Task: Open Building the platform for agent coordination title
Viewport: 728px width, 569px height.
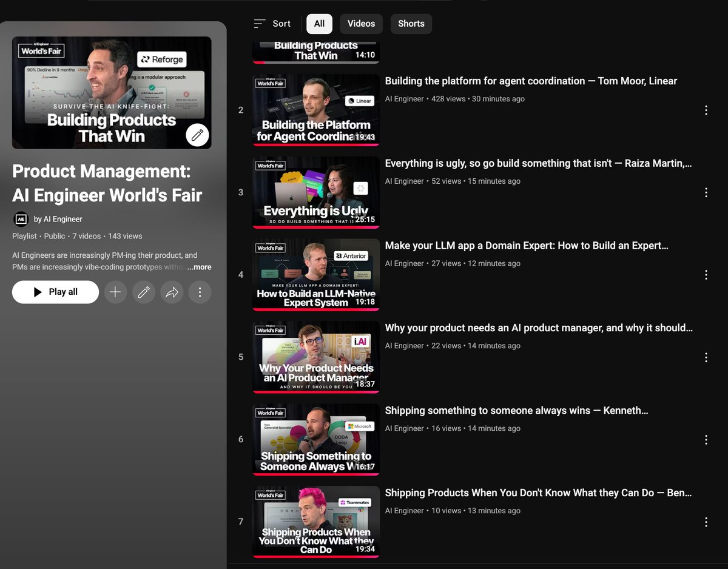Action: [x=531, y=81]
